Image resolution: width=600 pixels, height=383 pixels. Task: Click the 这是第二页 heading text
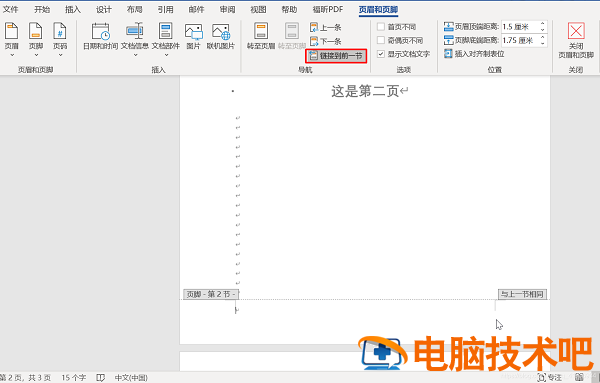pos(365,91)
